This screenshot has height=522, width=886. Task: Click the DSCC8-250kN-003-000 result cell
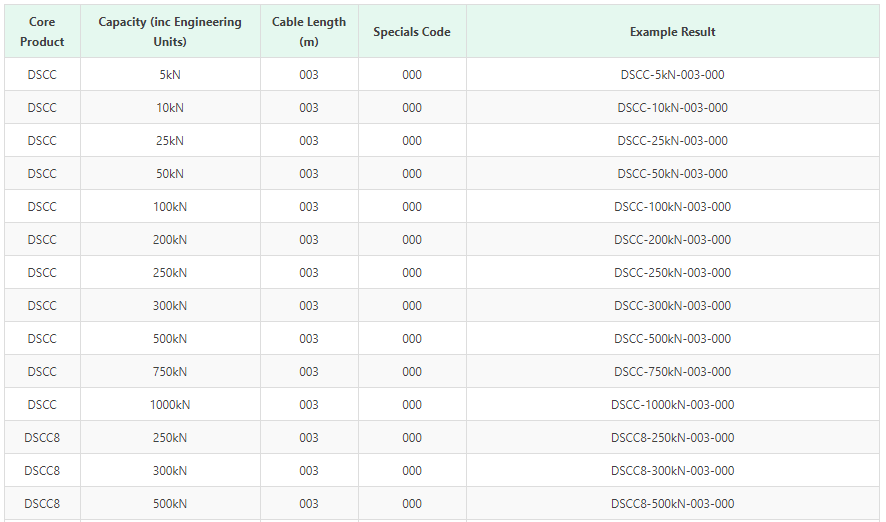[672, 438]
